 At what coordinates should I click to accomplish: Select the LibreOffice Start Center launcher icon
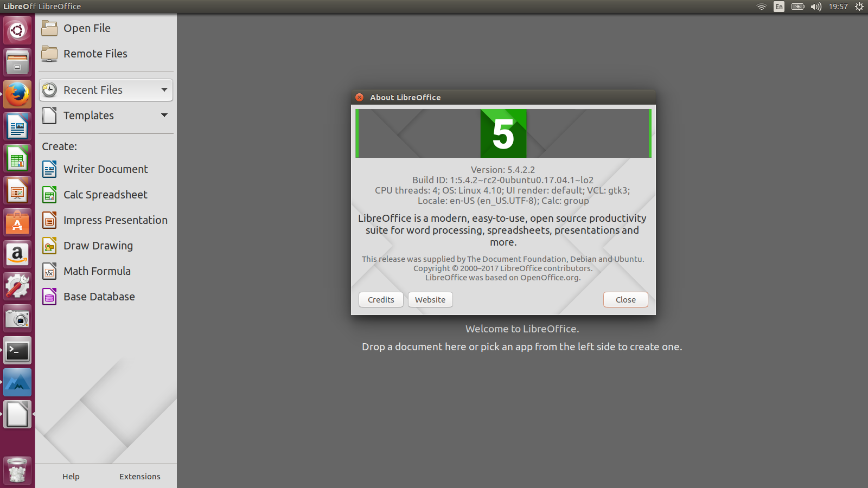coord(17,414)
